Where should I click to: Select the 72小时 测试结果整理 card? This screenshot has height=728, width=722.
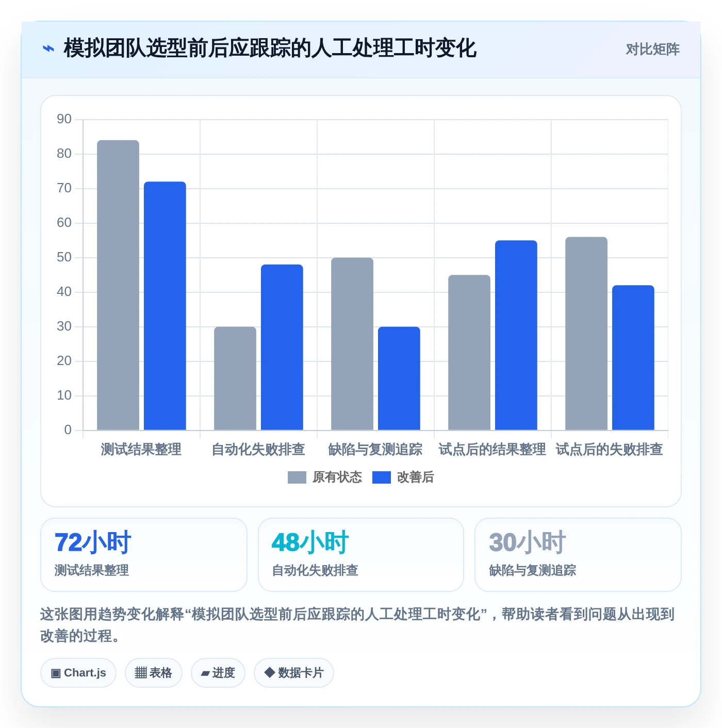[144, 555]
